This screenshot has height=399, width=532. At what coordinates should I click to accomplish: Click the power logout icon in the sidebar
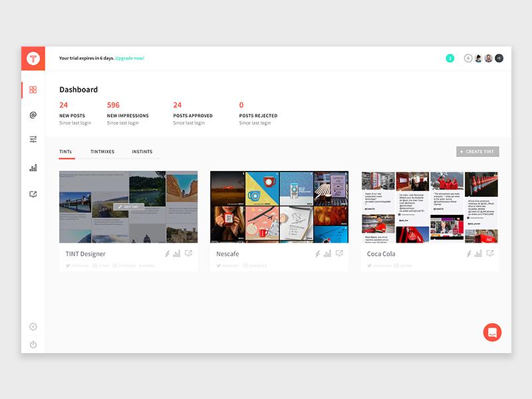coord(33,344)
